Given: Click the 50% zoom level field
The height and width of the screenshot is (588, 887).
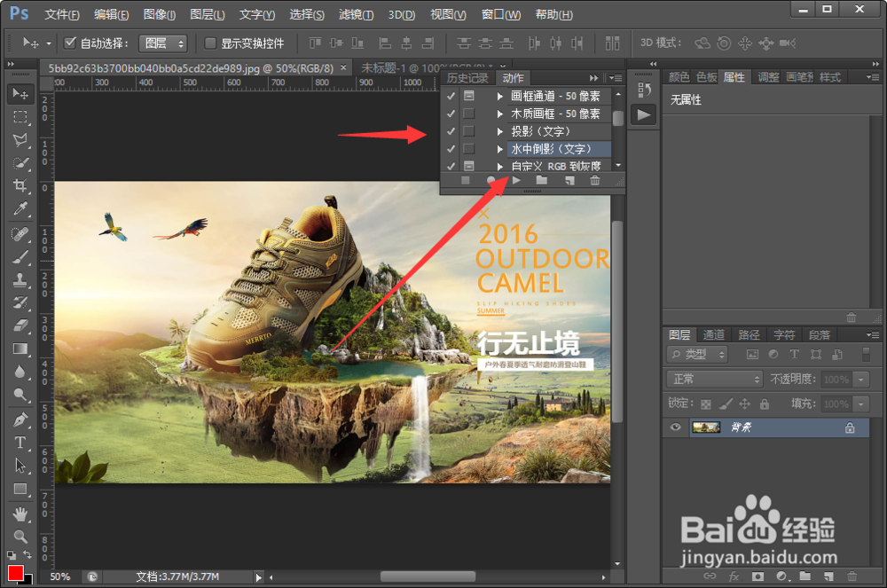Looking at the screenshot, I should pyautogui.click(x=60, y=576).
